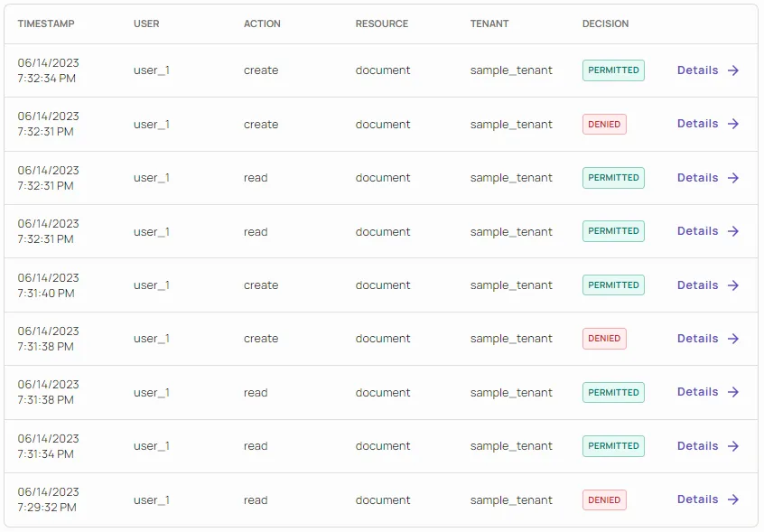Click the PERMITTED badge on the 7:32:34 PM row
This screenshot has width=764, height=532.
(613, 70)
